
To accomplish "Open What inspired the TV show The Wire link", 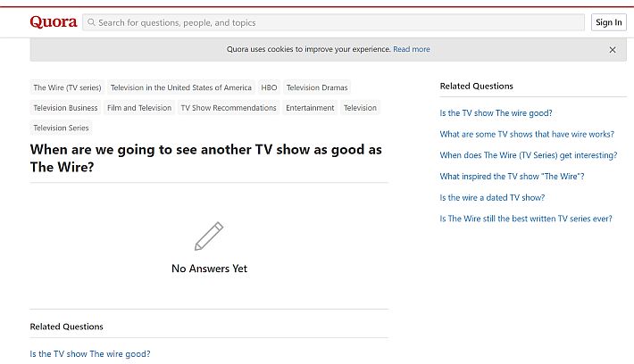I will click(512, 176).
